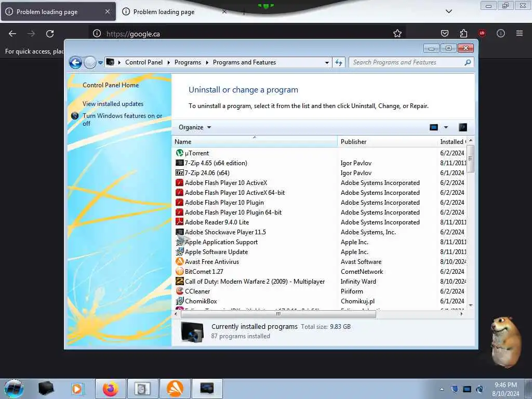Open the help icon in Programs and Features toolbar
The image size is (532, 399).
(x=463, y=127)
